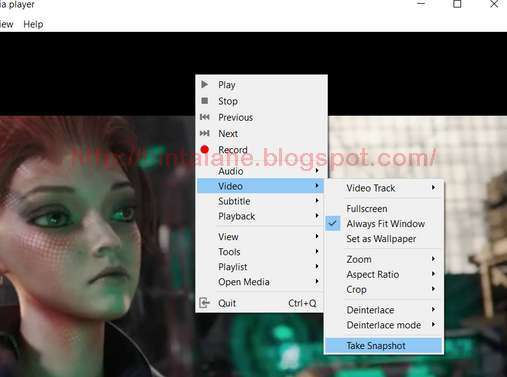The image size is (507, 377).
Task: Click the Play triangle icon
Action: click(x=205, y=84)
